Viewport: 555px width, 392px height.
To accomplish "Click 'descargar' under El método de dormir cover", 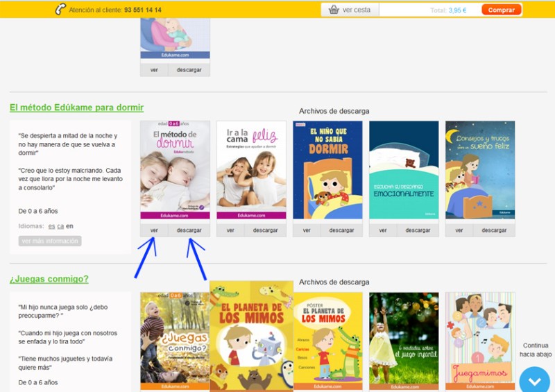I will [189, 230].
